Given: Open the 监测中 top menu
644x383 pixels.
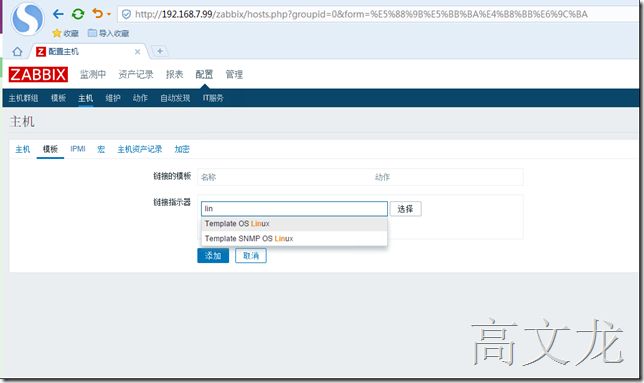Looking at the screenshot, I should click(x=93, y=75).
